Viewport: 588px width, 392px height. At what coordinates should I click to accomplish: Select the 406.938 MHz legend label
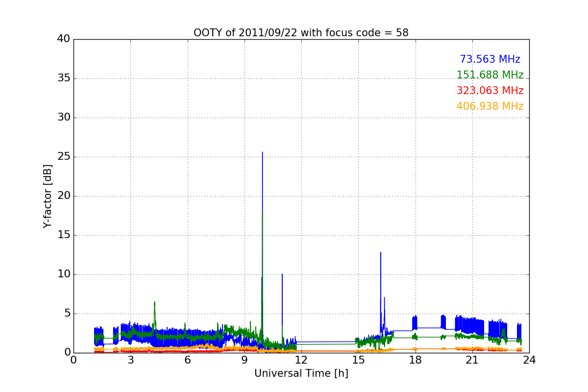point(490,106)
